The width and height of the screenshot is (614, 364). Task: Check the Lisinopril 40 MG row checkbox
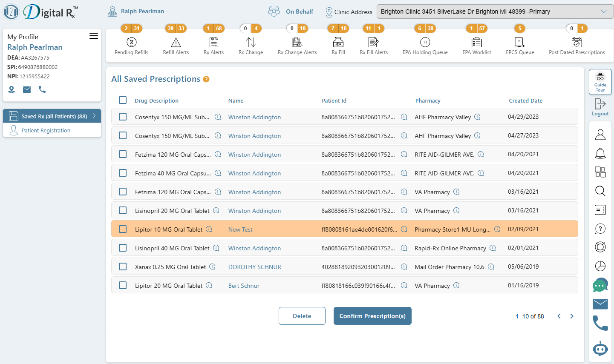click(123, 248)
